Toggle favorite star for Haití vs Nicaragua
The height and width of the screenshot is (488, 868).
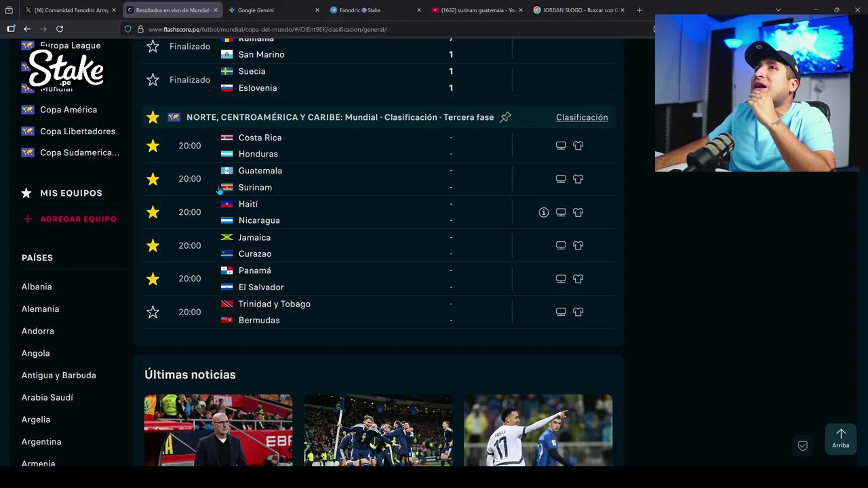point(153,212)
